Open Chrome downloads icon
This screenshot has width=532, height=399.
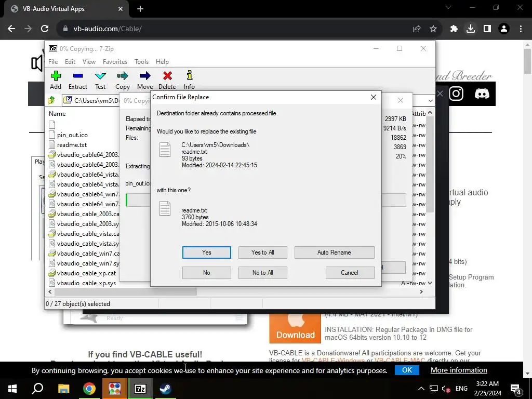(470, 29)
